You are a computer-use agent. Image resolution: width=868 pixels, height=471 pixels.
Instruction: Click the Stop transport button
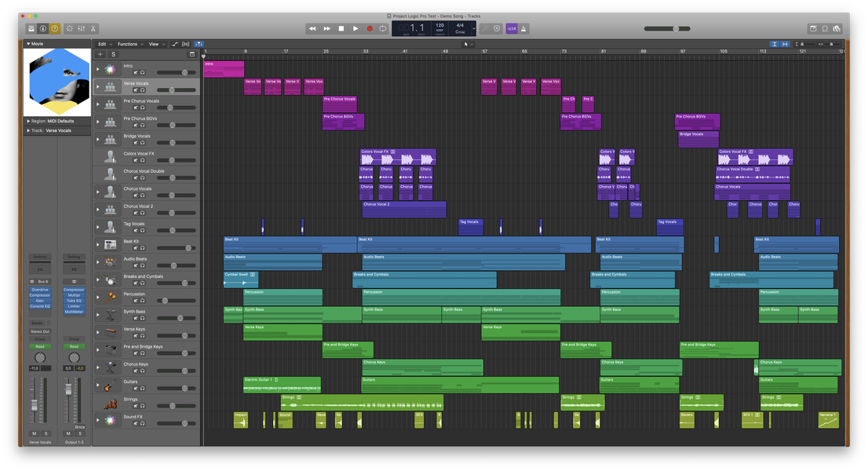[341, 28]
